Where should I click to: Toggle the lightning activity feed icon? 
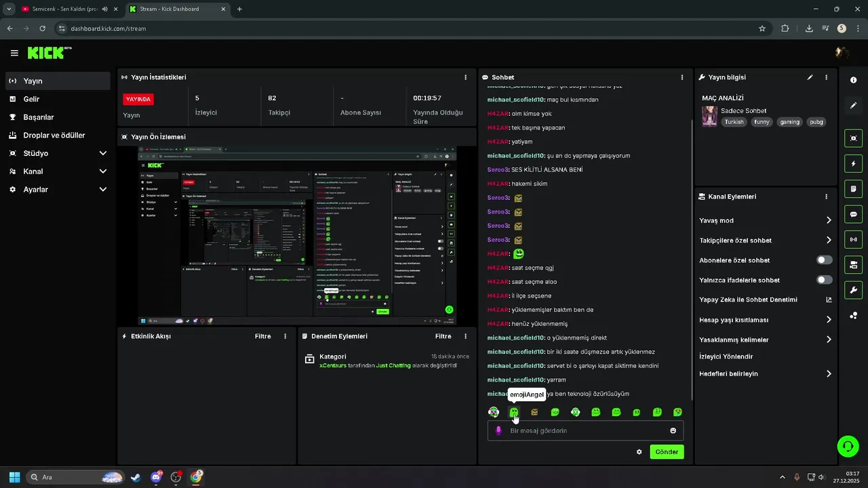pos(853,163)
